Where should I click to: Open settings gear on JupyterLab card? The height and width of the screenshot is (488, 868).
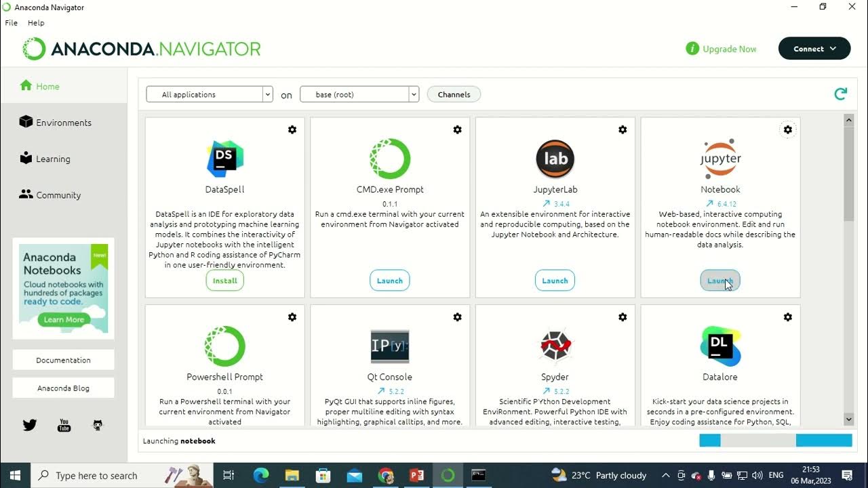(623, 129)
